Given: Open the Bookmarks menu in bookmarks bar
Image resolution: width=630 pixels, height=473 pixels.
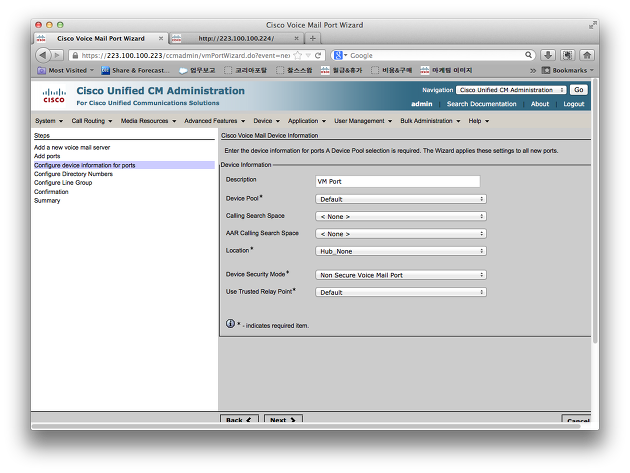Looking at the screenshot, I should coord(567,70).
